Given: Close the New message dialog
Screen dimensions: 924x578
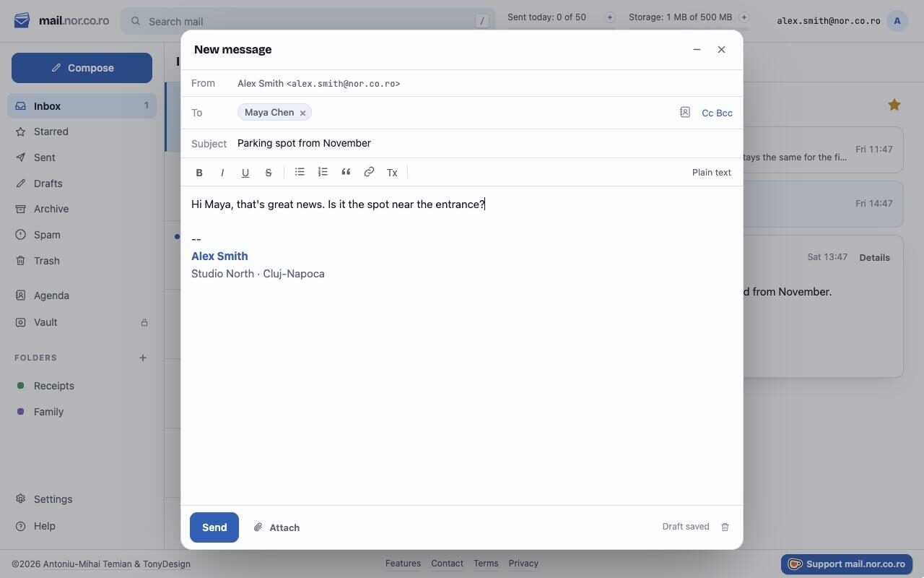Looking at the screenshot, I should 721,49.
